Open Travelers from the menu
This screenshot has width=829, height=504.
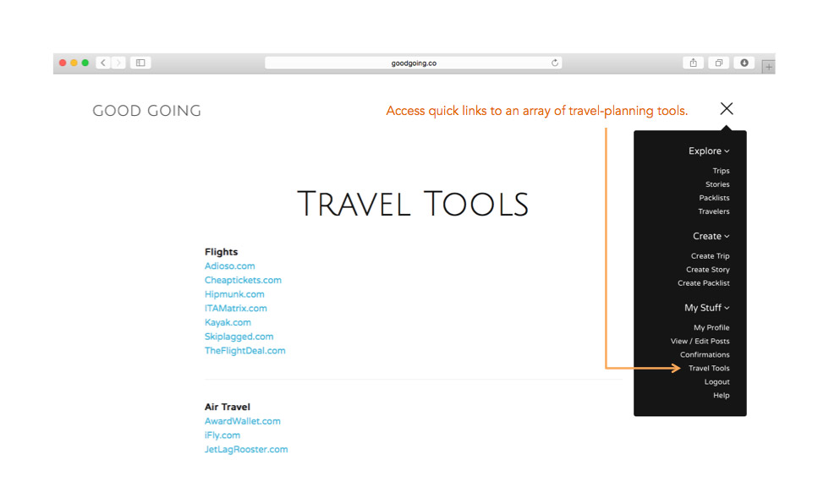[x=714, y=211]
